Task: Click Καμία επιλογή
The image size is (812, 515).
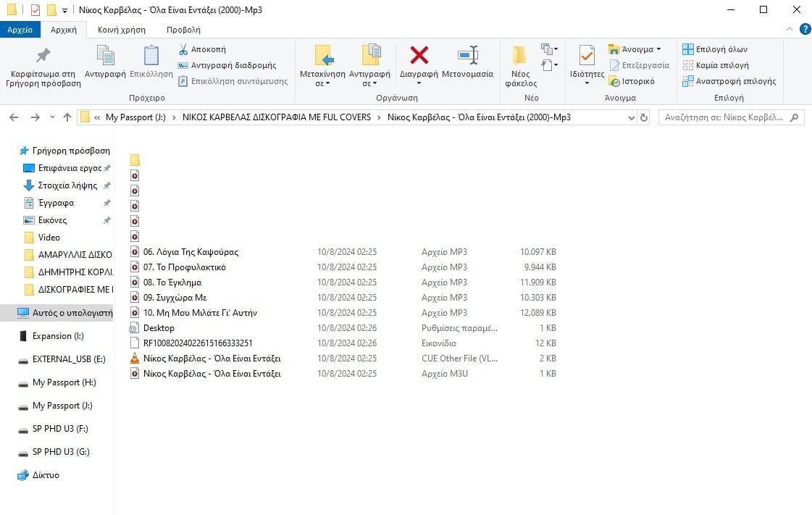Action: [716, 65]
